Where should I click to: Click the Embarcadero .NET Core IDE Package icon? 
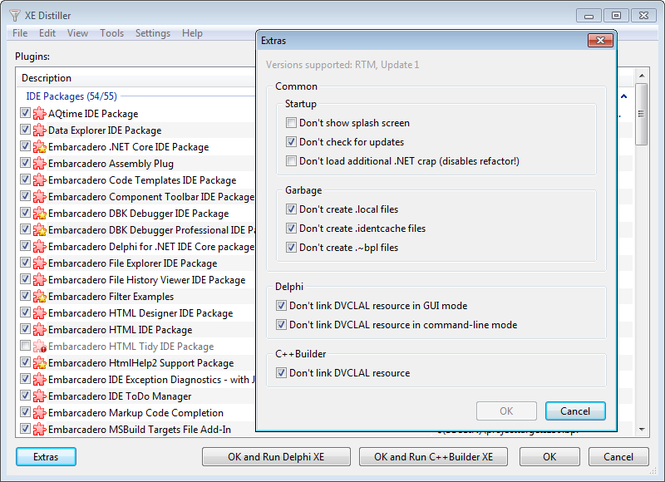coord(39,147)
